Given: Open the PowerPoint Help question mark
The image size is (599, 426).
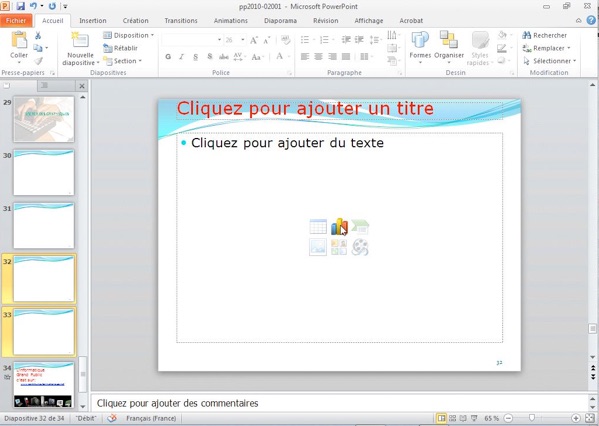Looking at the screenshot, I should (x=591, y=20).
